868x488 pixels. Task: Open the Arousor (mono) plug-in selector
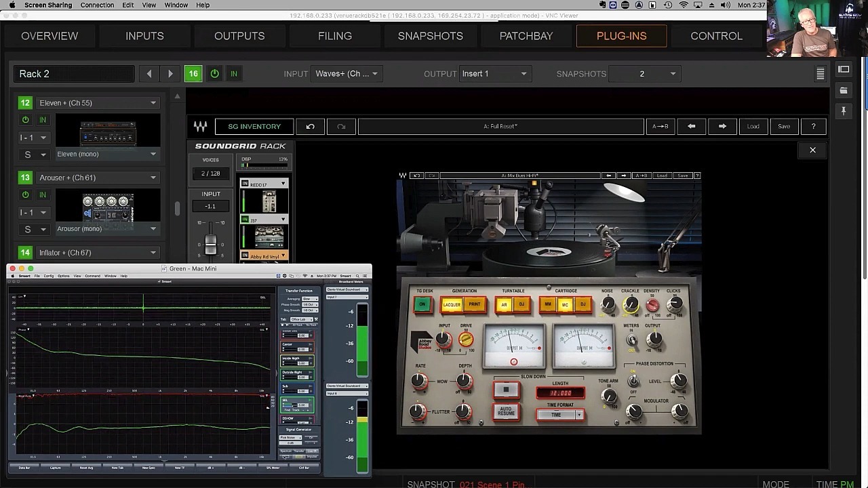(108, 228)
